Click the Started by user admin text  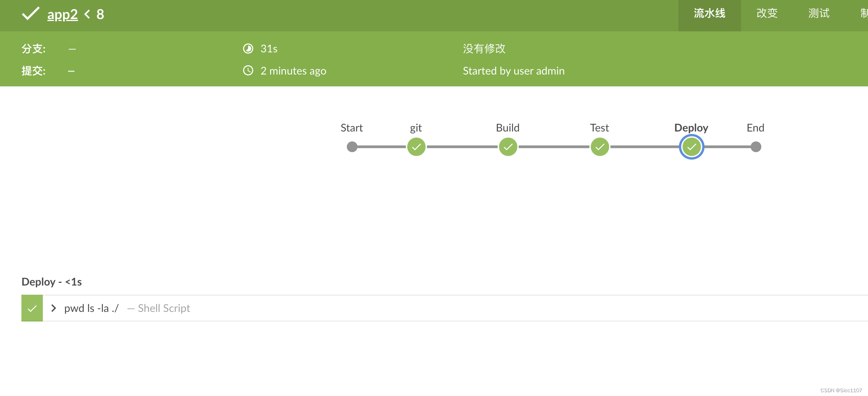point(514,71)
